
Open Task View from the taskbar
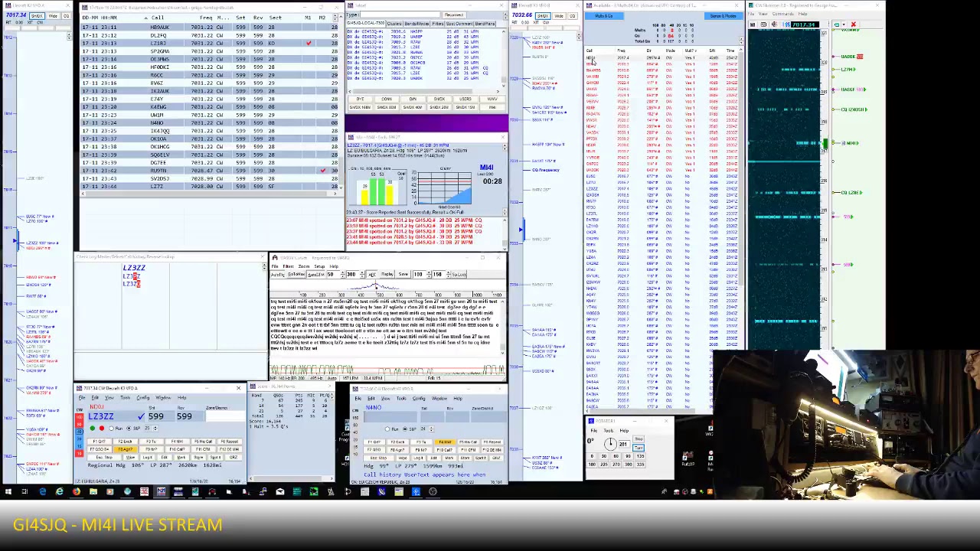(24, 491)
